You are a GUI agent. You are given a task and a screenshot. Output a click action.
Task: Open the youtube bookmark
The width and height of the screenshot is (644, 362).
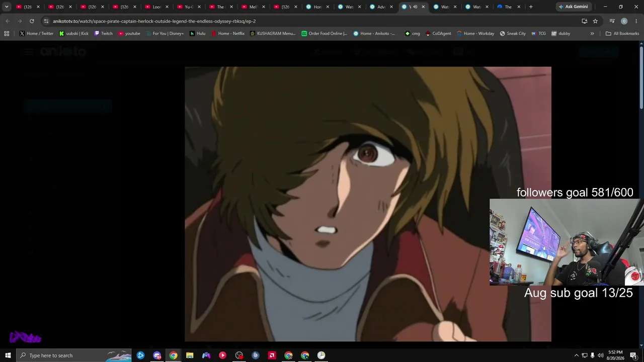coord(129,34)
